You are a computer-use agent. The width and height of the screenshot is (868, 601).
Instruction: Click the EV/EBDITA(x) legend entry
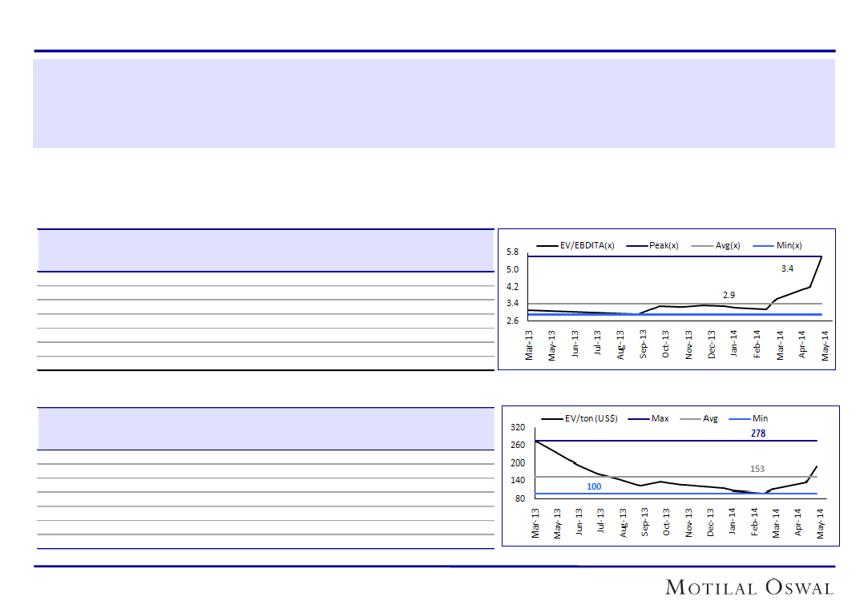coord(587,245)
